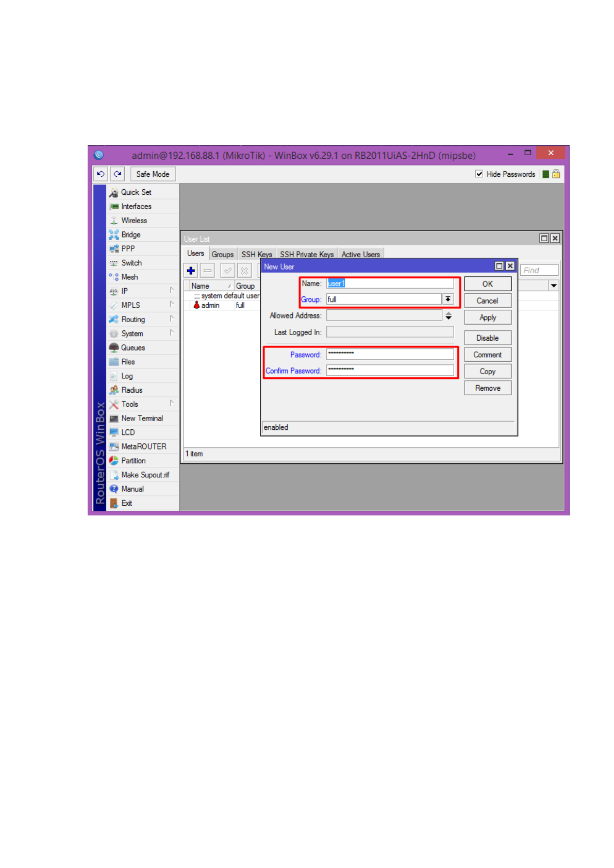The height and width of the screenshot is (868, 614).
Task: Switch to the SSH Private Keys tab
Action: pyautogui.click(x=307, y=255)
